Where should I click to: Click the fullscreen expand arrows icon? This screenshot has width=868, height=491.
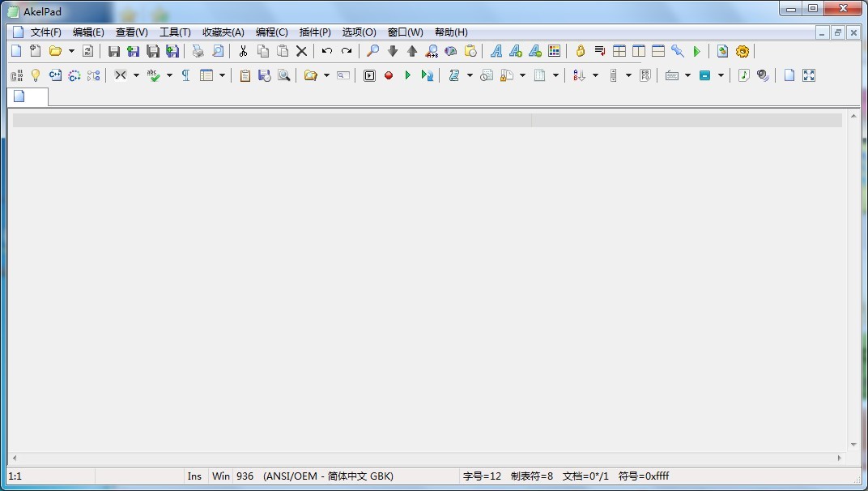(x=809, y=75)
